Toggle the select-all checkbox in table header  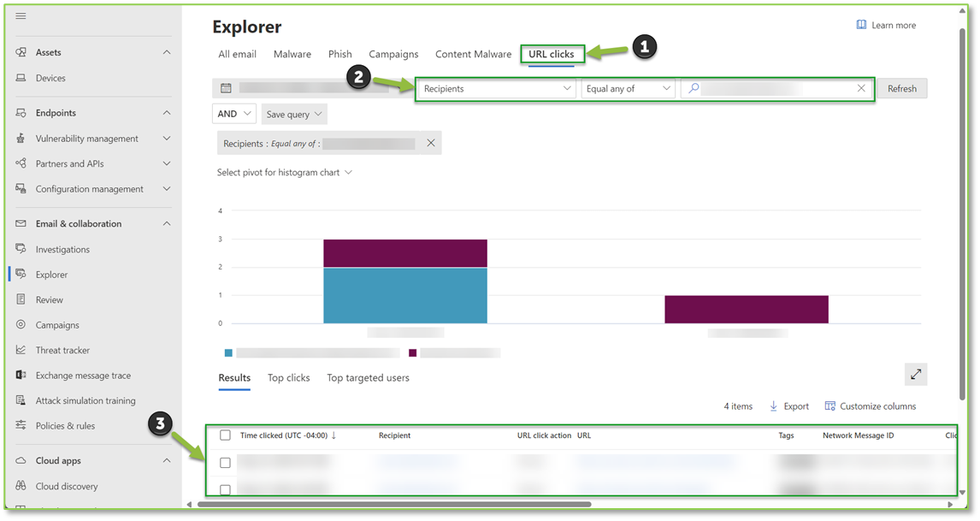(x=225, y=435)
